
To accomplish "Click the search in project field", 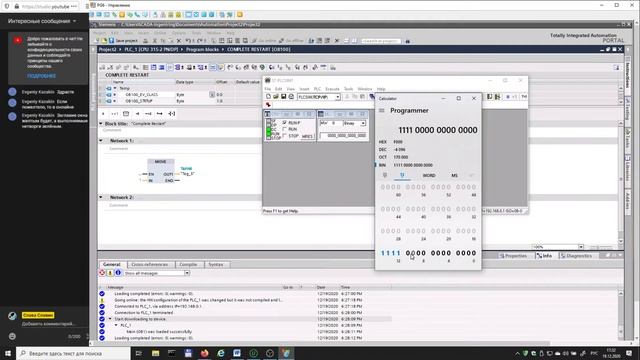I will point(381,41).
